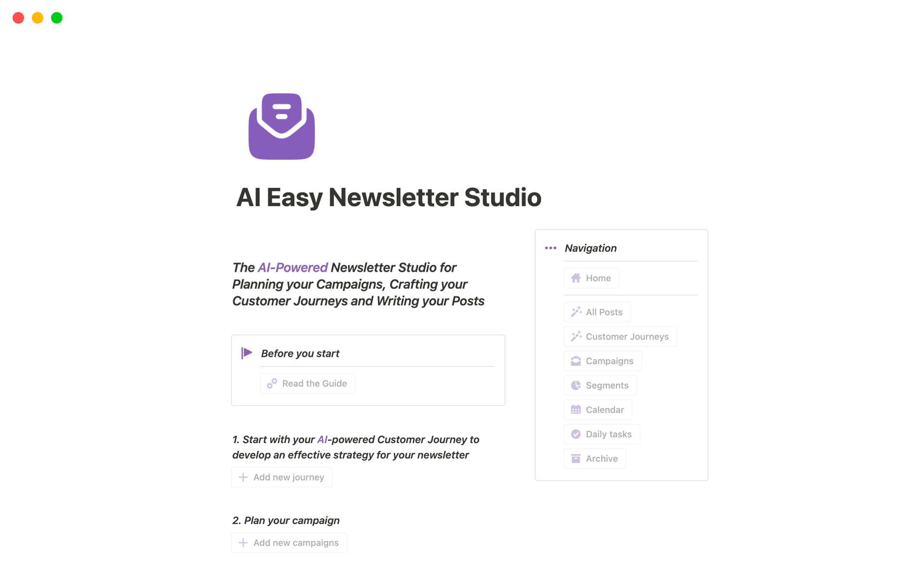This screenshot has height=578, width=924.
Task: Click the Navigation menu expander
Action: pos(551,248)
